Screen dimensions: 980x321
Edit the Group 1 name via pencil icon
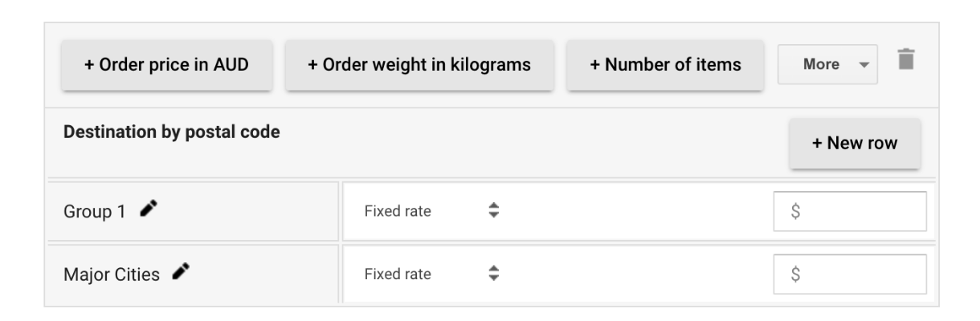(x=148, y=209)
